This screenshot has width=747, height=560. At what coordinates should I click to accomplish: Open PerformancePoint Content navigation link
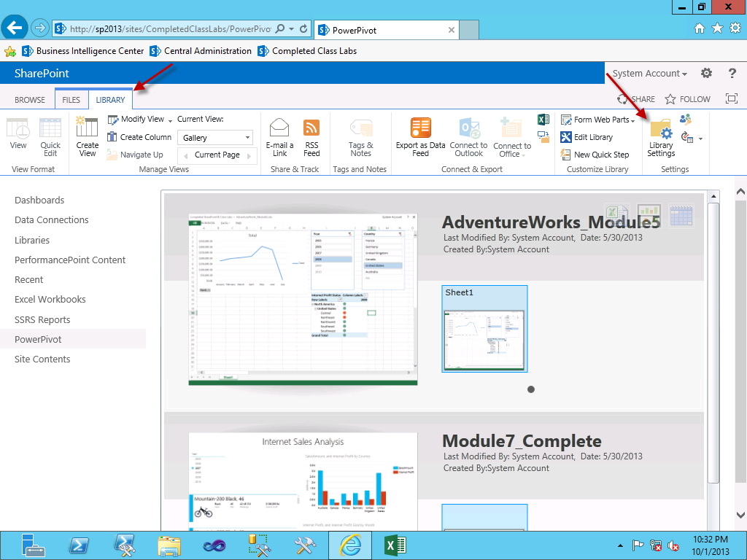pyautogui.click(x=70, y=260)
